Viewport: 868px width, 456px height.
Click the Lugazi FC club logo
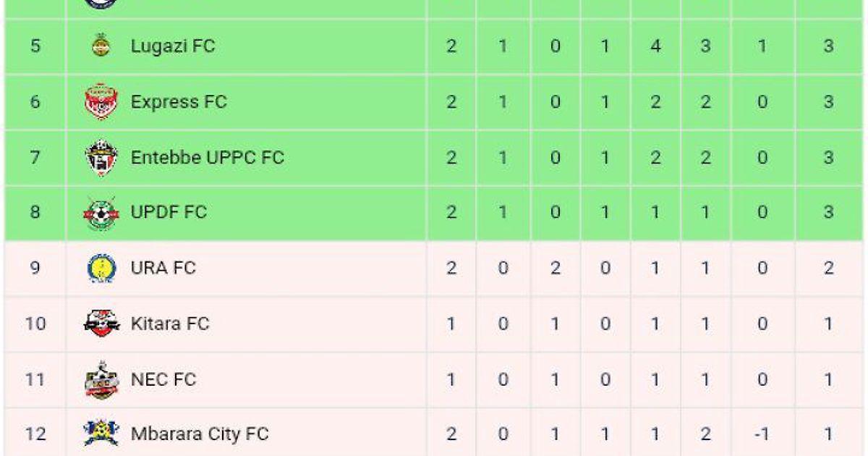(101, 46)
